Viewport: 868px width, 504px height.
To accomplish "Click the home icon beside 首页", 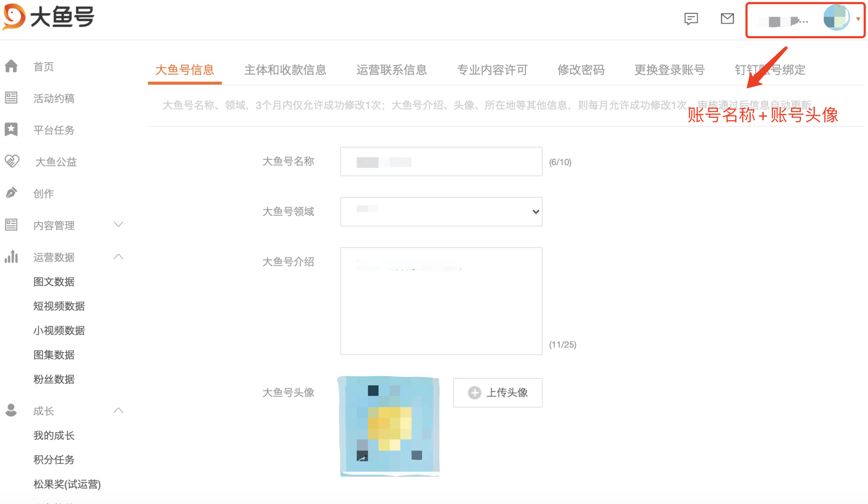I will (11, 66).
